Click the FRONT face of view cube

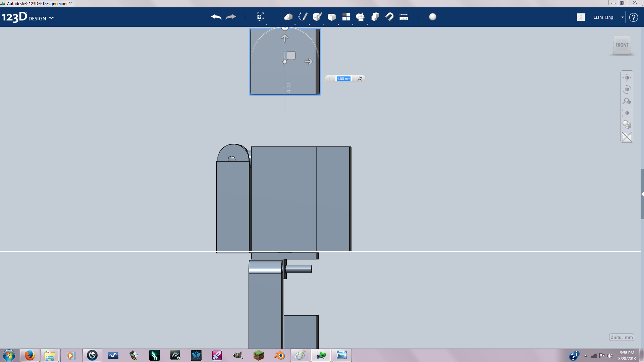tap(622, 45)
